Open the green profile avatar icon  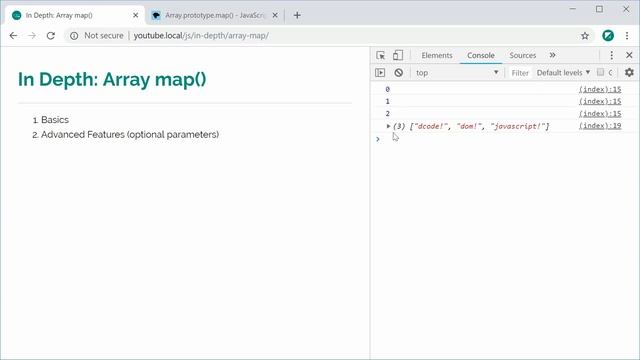pyautogui.click(x=608, y=36)
